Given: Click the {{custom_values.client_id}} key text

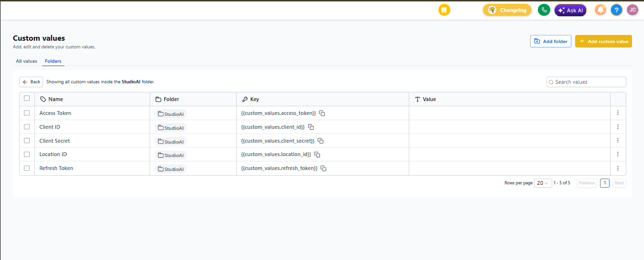Looking at the screenshot, I should [273, 127].
